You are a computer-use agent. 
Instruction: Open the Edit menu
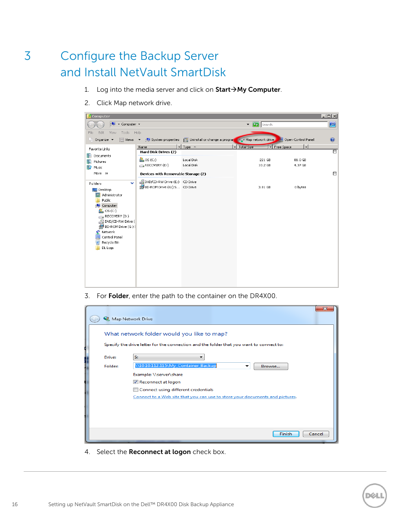tap(101, 133)
